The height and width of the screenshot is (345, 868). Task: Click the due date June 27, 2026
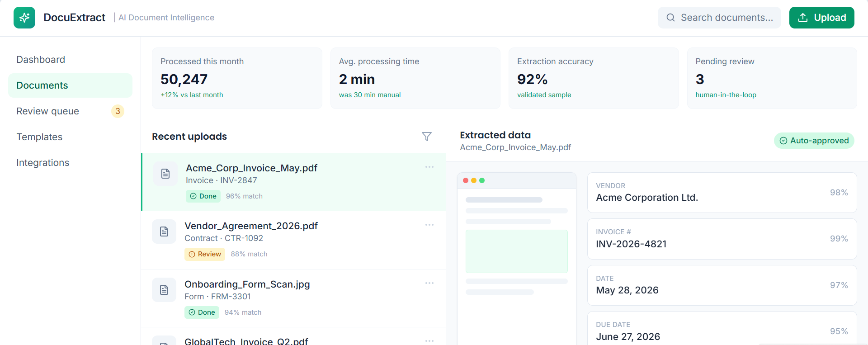pyautogui.click(x=628, y=337)
